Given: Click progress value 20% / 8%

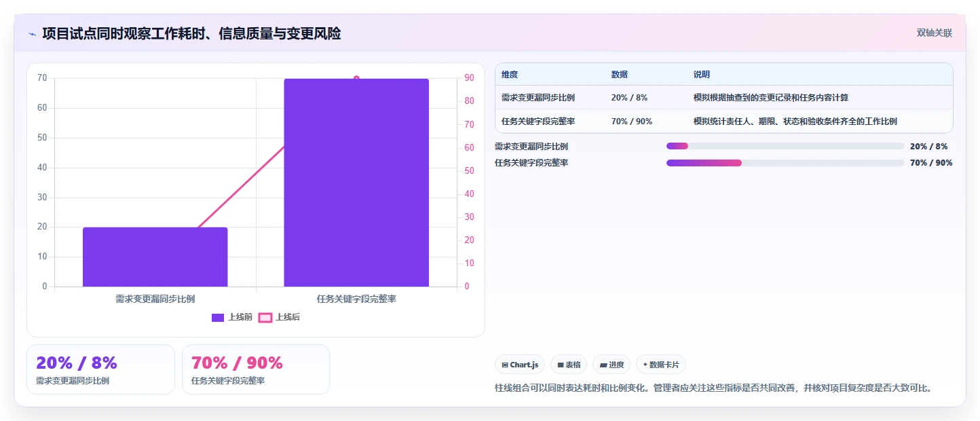Looking at the screenshot, I should (x=928, y=146).
